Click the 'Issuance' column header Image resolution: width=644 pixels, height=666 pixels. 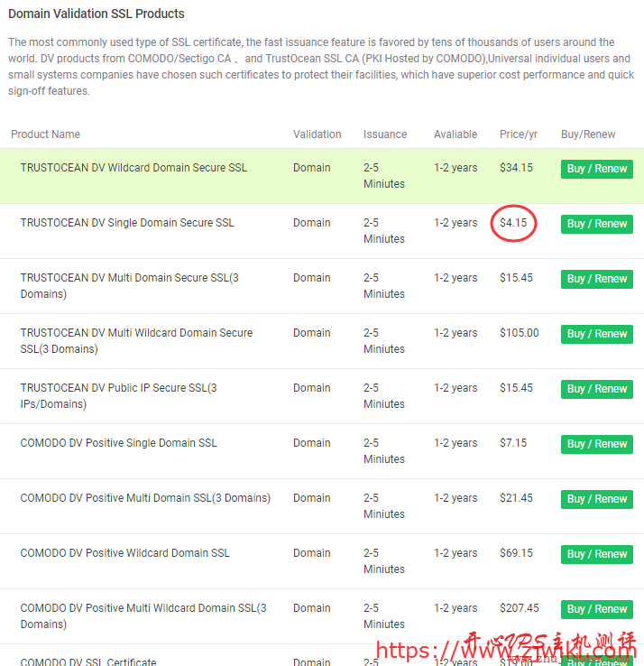tap(384, 134)
